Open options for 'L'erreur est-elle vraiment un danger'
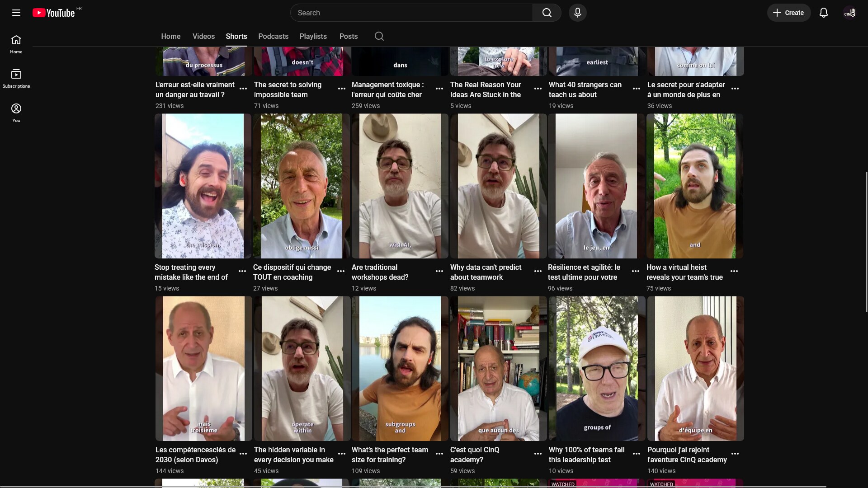Screen dimensions: 868x488 click(243, 89)
